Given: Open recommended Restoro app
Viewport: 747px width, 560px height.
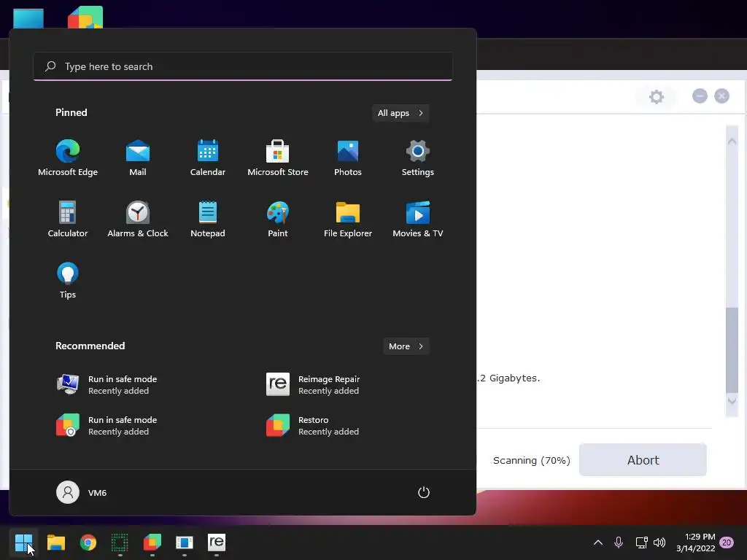Looking at the screenshot, I should 313,425.
